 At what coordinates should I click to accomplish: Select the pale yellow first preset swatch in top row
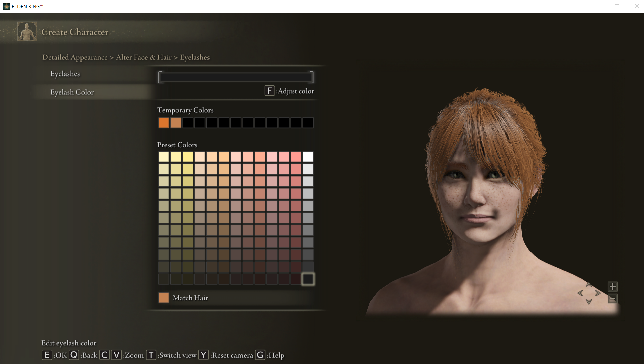pyautogui.click(x=164, y=157)
